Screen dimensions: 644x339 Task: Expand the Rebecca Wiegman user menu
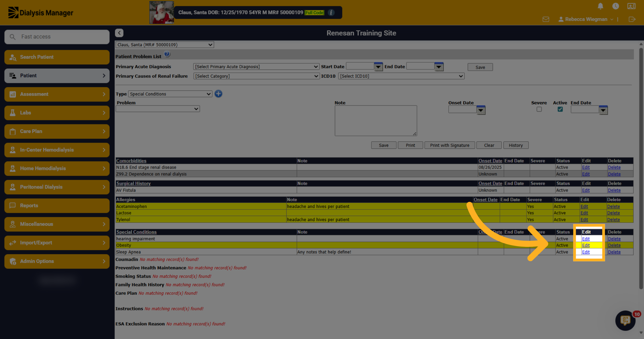click(586, 19)
